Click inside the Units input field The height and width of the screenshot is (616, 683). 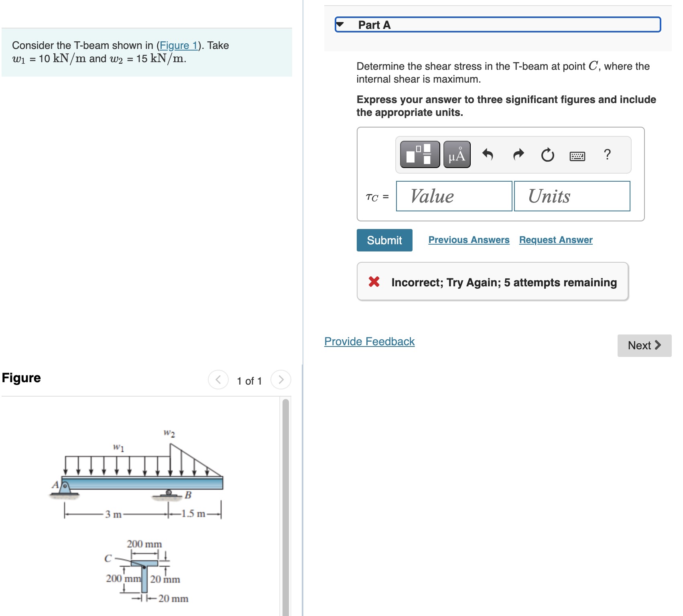pos(572,196)
